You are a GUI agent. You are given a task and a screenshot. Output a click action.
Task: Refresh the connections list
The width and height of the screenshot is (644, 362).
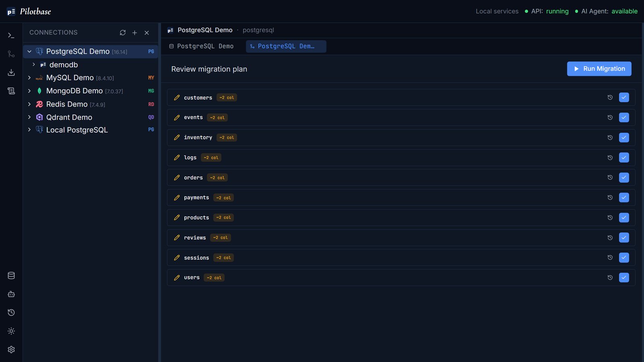click(123, 33)
